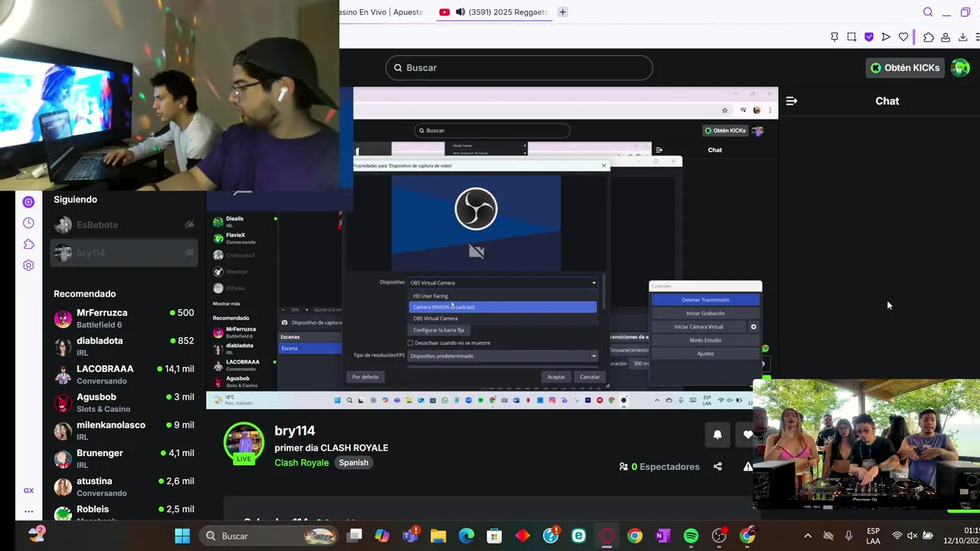Open a new browser tab with plus

coord(563,12)
